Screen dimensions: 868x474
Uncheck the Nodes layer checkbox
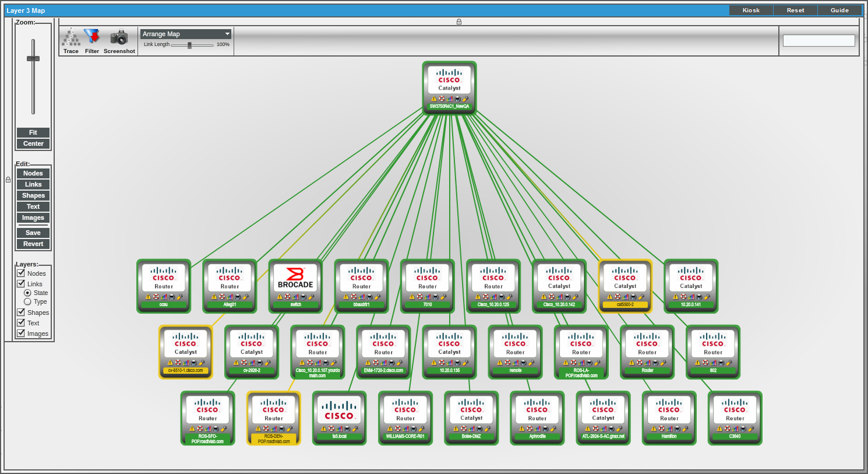(x=21, y=273)
